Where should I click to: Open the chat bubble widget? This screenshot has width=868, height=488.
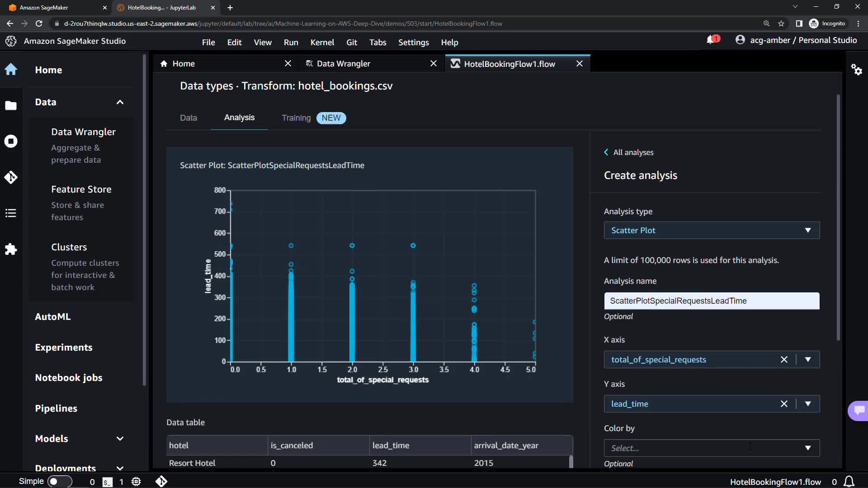(859, 410)
